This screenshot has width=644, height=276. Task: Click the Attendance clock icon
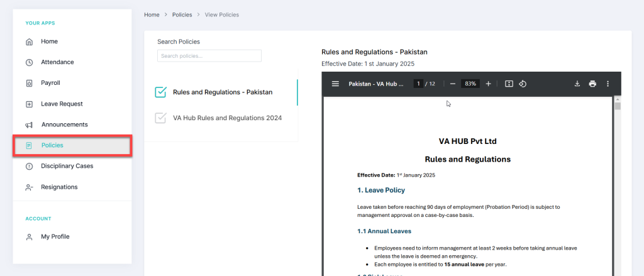click(29, 62)
